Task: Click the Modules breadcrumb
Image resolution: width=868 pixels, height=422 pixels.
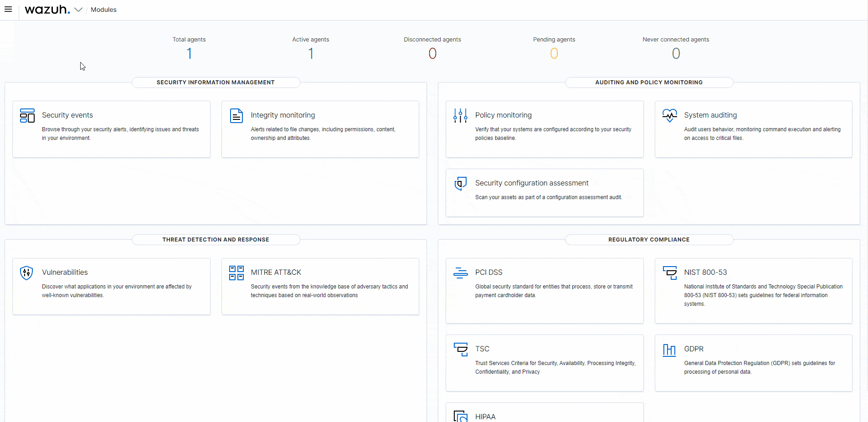Action: click(x=103, y=10)
